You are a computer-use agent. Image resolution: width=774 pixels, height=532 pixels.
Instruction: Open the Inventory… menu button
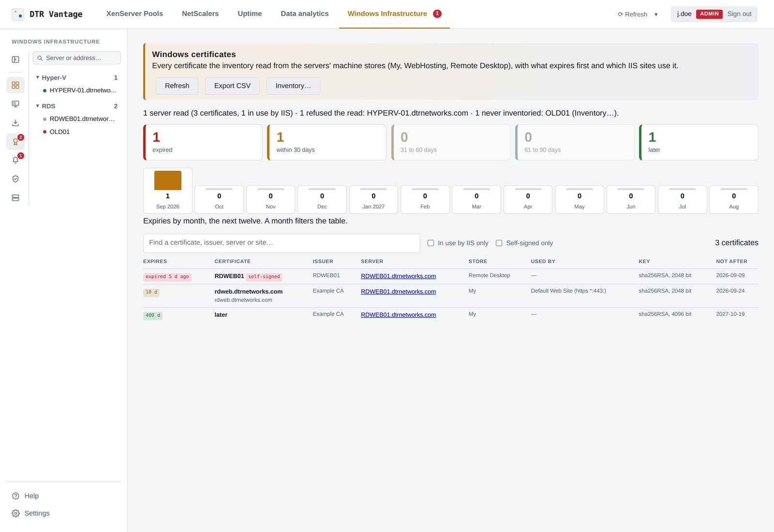pyautogui.click(x=293, y=86)
